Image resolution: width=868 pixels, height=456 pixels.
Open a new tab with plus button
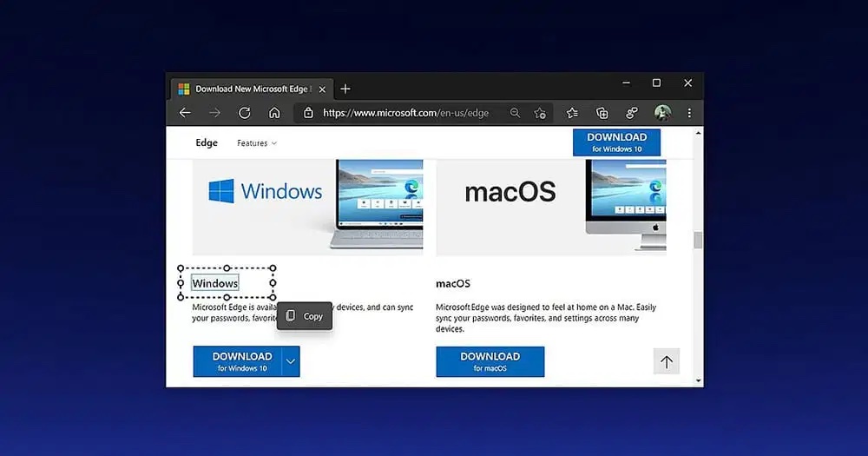(x=345, y=89)
